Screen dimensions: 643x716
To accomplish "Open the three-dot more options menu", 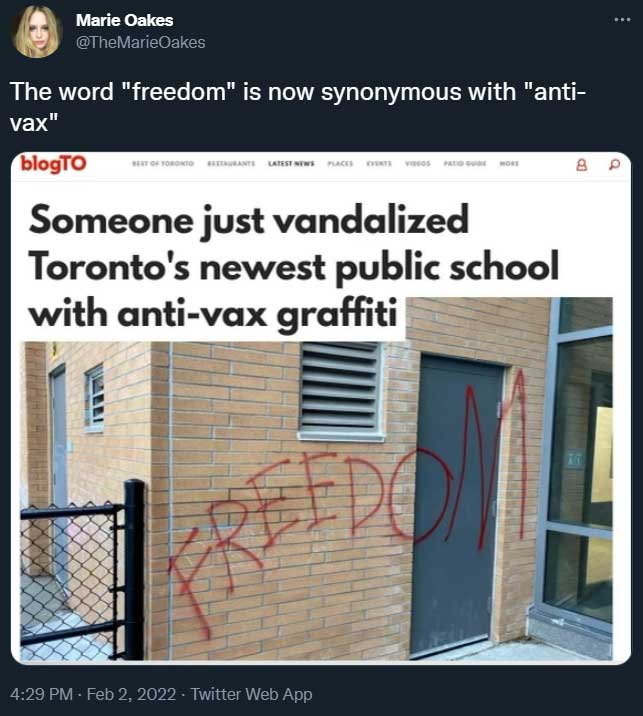I will point(622,20).
